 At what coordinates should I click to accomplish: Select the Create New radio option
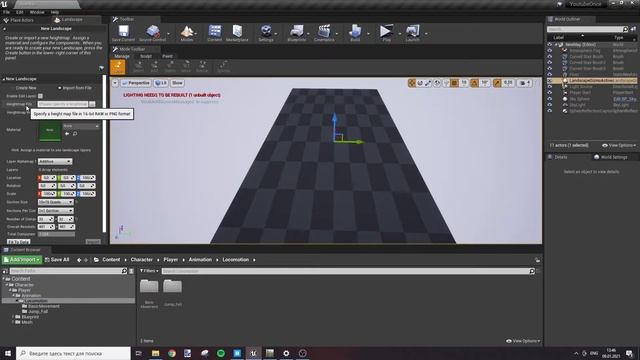(x=26, y=88)
